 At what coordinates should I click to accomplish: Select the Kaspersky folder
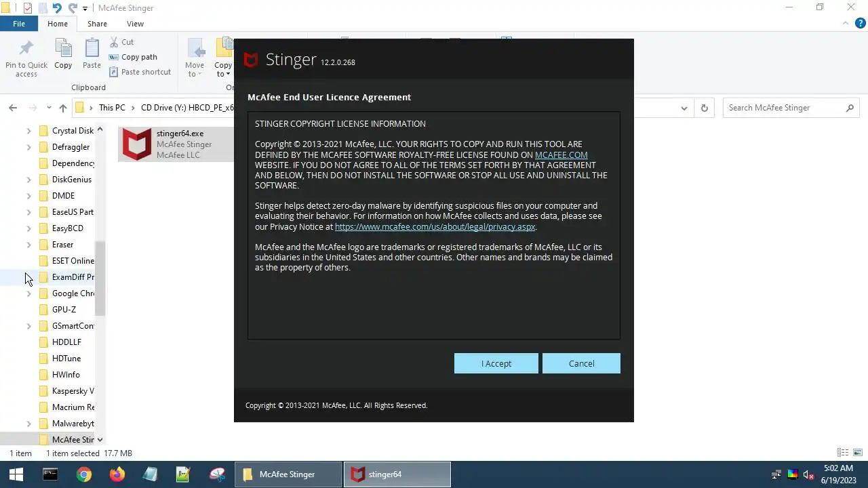[66, 391]
